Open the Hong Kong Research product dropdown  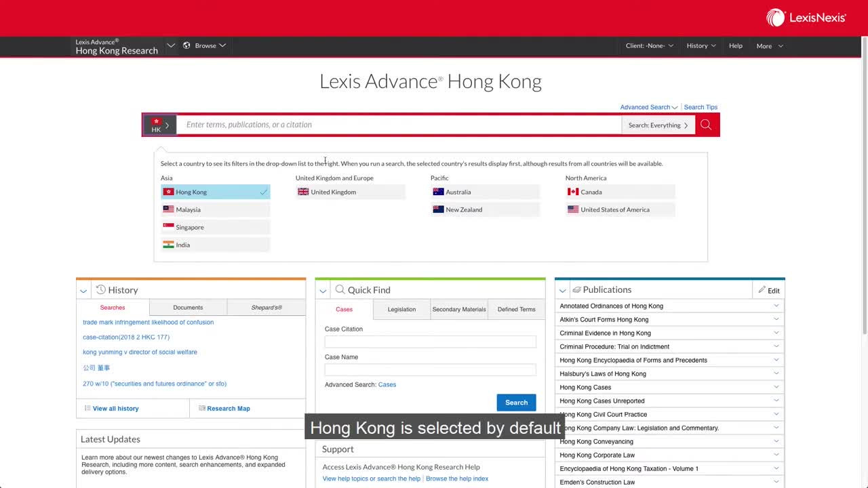tap(170, 45)
